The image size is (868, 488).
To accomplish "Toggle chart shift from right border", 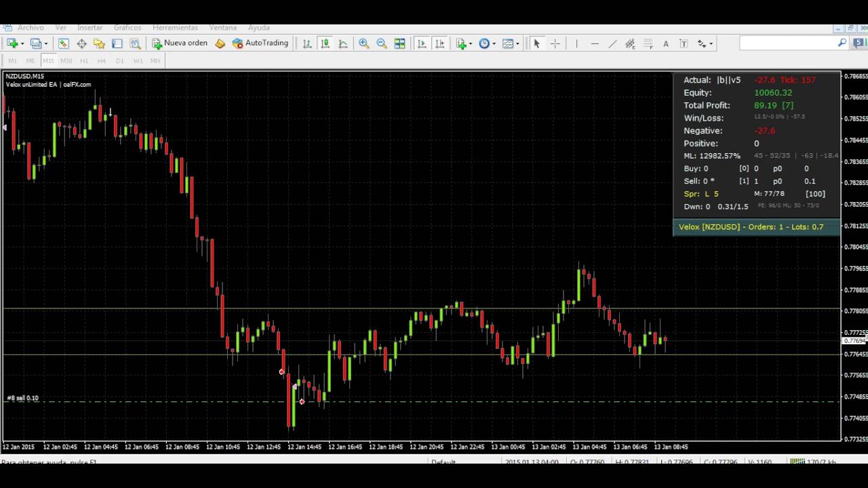I will coord(439,43).
